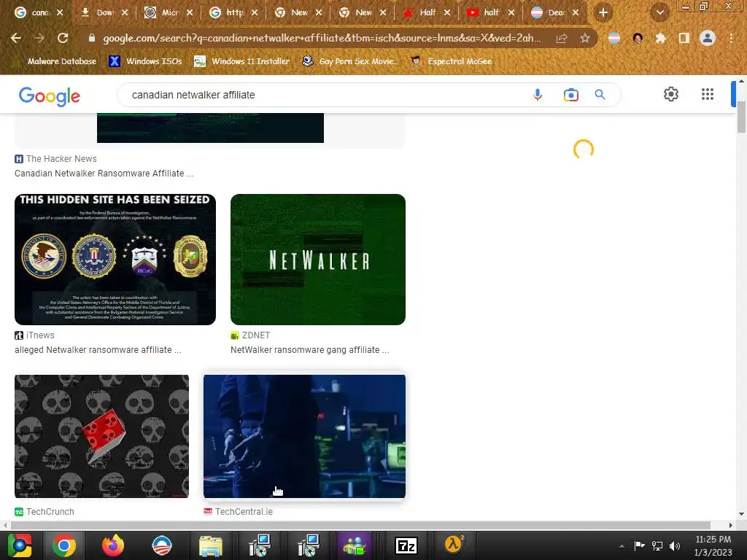This screenshot has width=747, height=560.
Task: Open the Google apps grid
Action: [x=708, y=94]
